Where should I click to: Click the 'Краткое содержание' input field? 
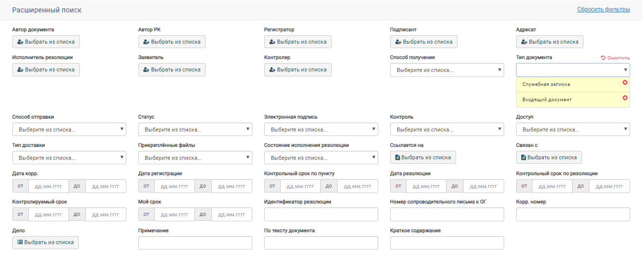447,243
